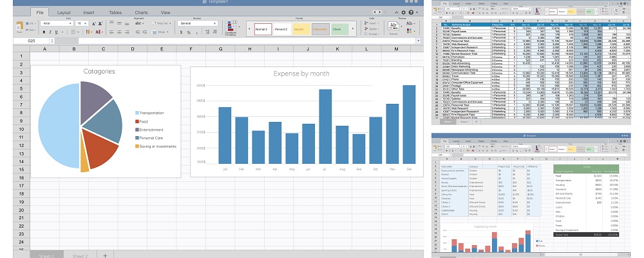
Task: Open Sheet 2 tab
Action: [80, 255]
